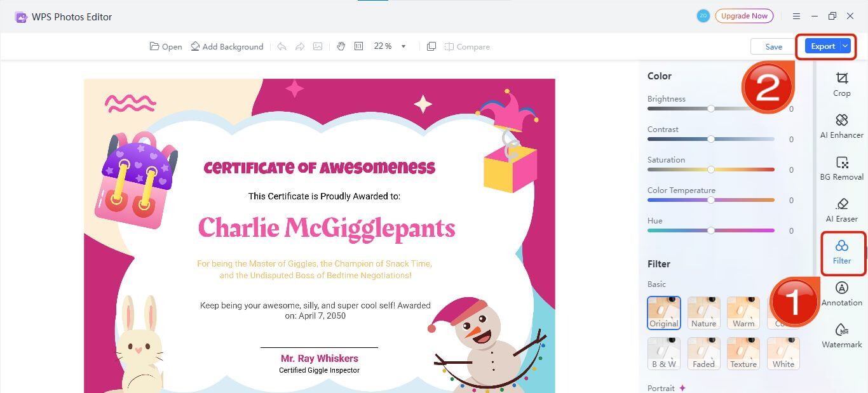The image size is (868, 393).
Task: Open the Watermark tool
Action: [842, 336]
